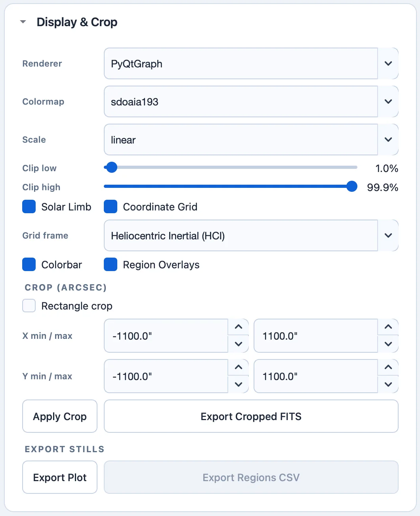This screenshot has height=516, width=420.
Task: Click the Clip low slider handle
Action: (112, 167)
